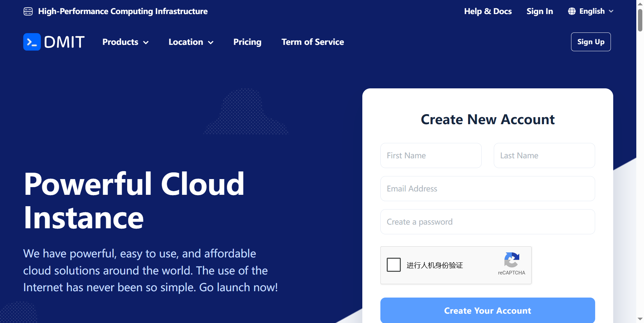Open the English language selector
644x323 pixels.
tap(591, 11)
